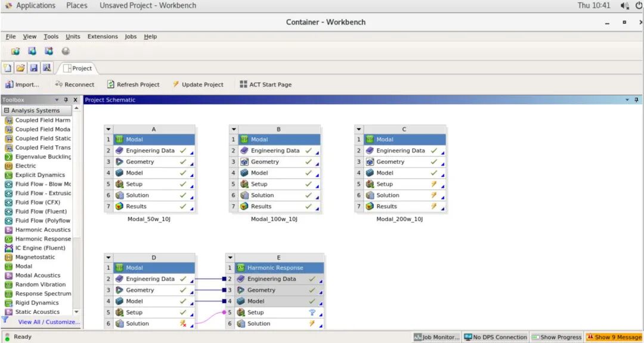Image resolution: width=644 pixels, height=343 pixels.
Task: Open the Extensions menu
Action: (103, 36)
